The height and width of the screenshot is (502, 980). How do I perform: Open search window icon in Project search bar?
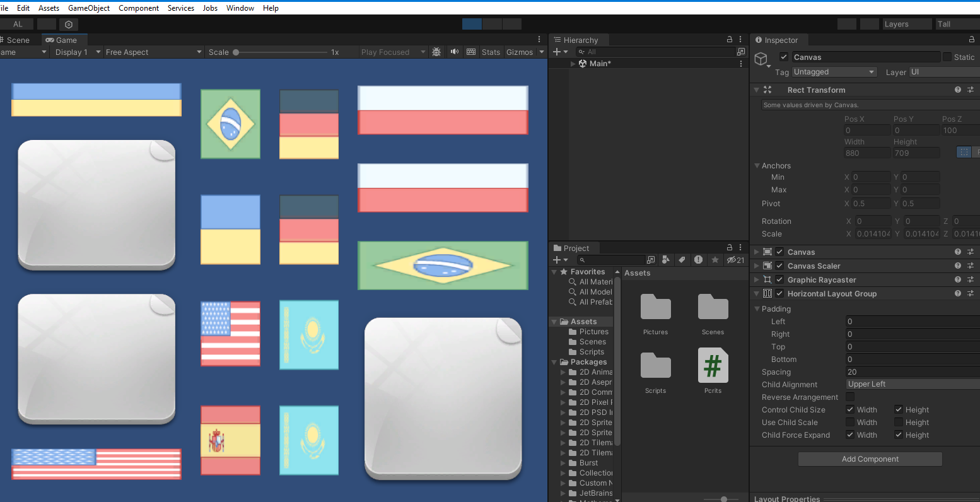tap(651, 260)
